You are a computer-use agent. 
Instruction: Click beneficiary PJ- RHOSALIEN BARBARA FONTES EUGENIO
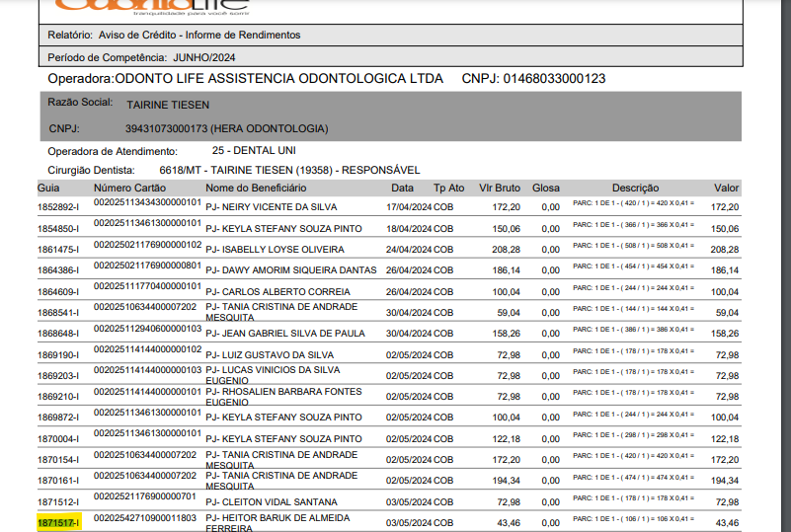(283, 397)
